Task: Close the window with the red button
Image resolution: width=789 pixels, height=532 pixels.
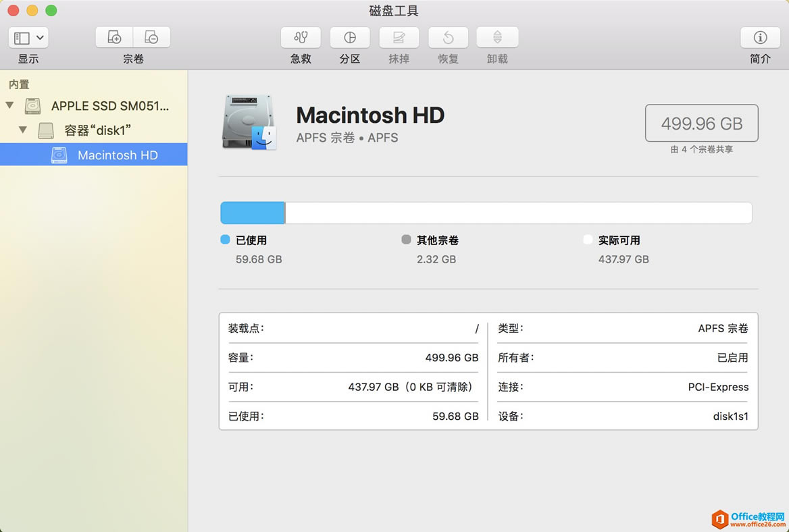Action: point(14,11)
